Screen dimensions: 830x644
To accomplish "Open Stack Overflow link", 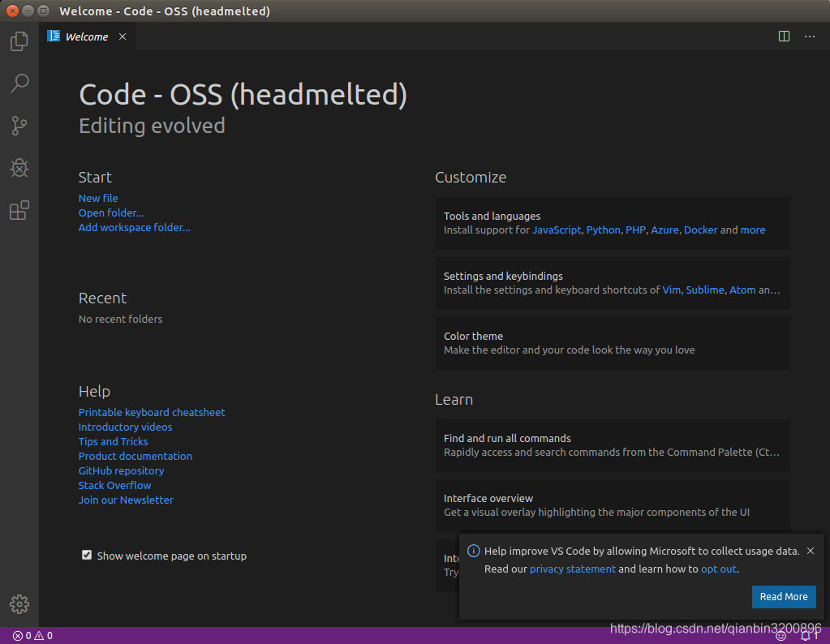I will tap(114, 485).
